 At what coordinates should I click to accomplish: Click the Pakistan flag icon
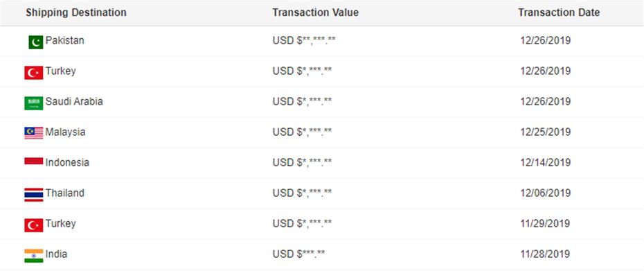coord(36,42)
